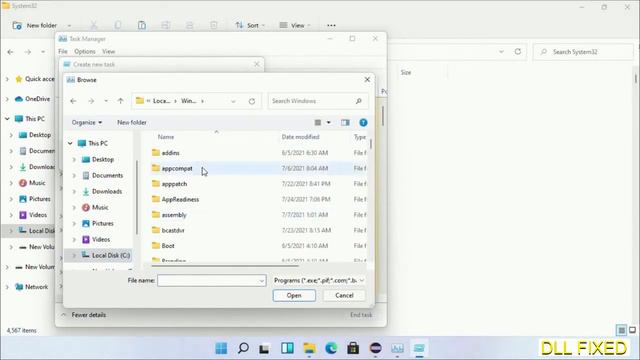
Task: Open Search from the taskbar
Action: point(243,348)
